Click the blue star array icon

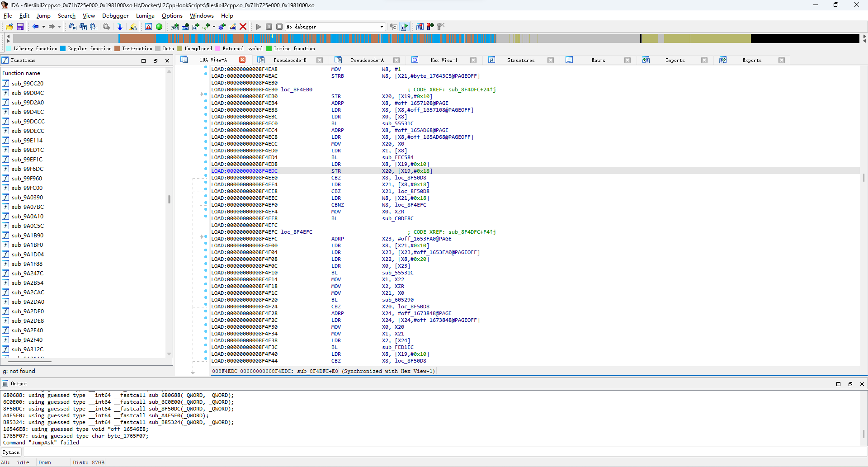(x=222, y=27)
